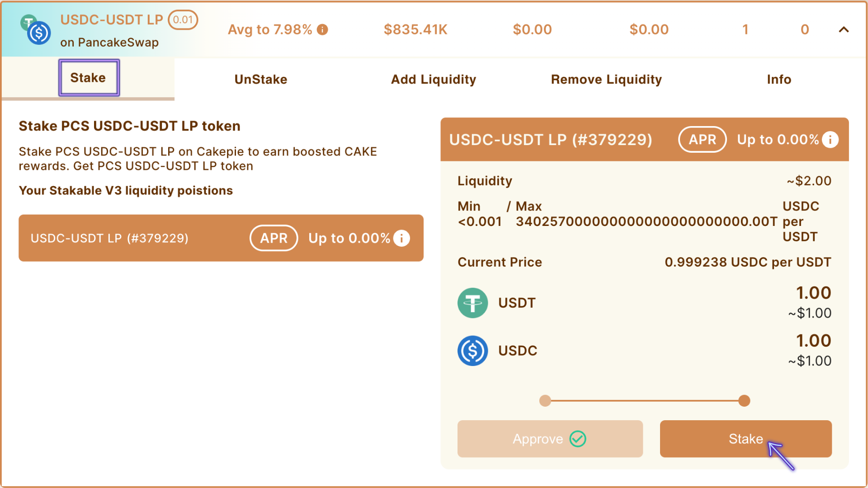Click the USDC token icon
The width and height of the screenshot is (868, 488).
[472, 351]
